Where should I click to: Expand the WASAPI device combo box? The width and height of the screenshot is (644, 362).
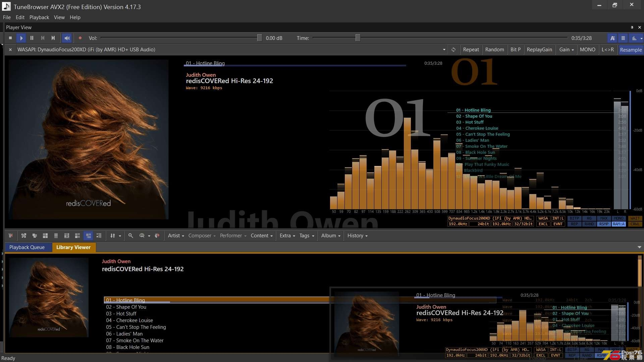[x=444, y=50]
